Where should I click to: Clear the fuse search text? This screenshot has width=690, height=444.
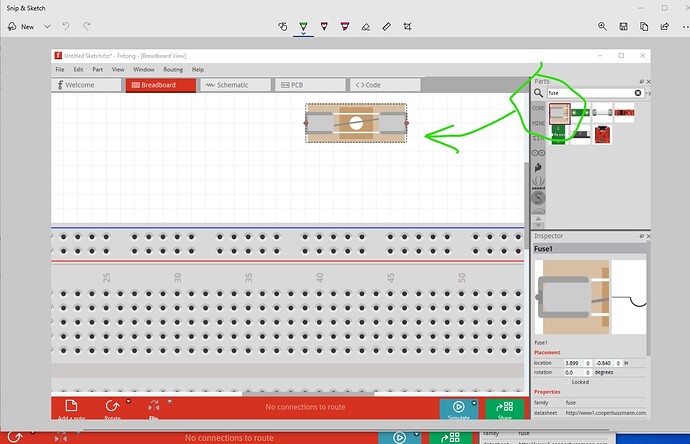[637, 93]
